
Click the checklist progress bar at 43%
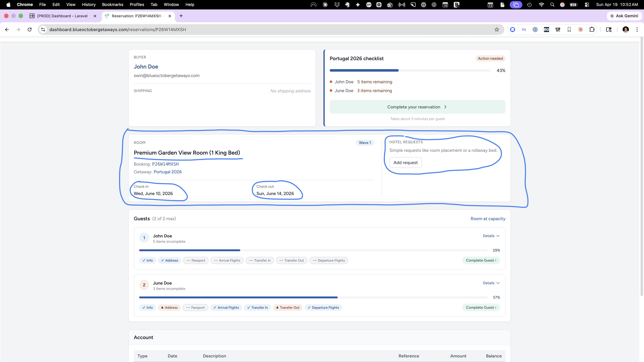[x=410, y=70]
